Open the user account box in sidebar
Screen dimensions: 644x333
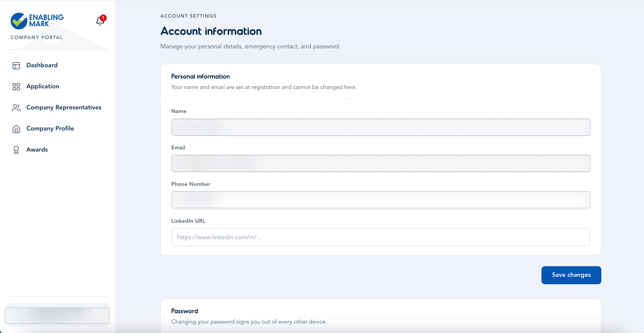57,315
